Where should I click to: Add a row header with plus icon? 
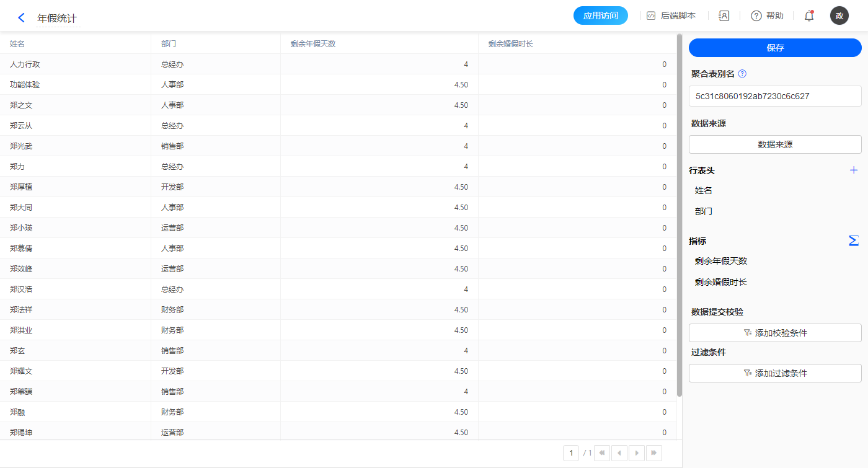click(854, 170)
